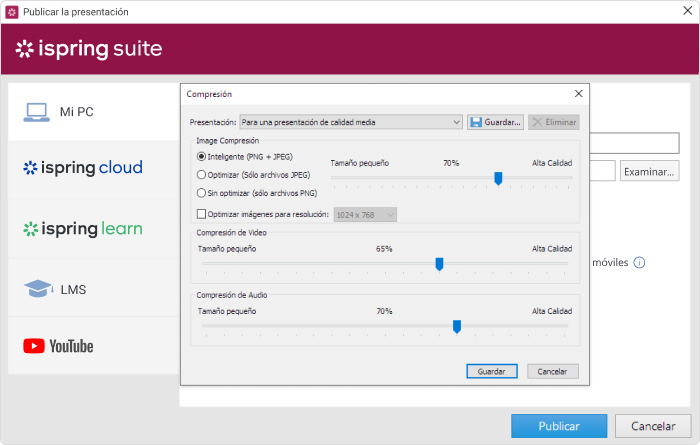700x445 pixels.
Task: Click the Compresión de Audio group label
Action: point(232,295)
